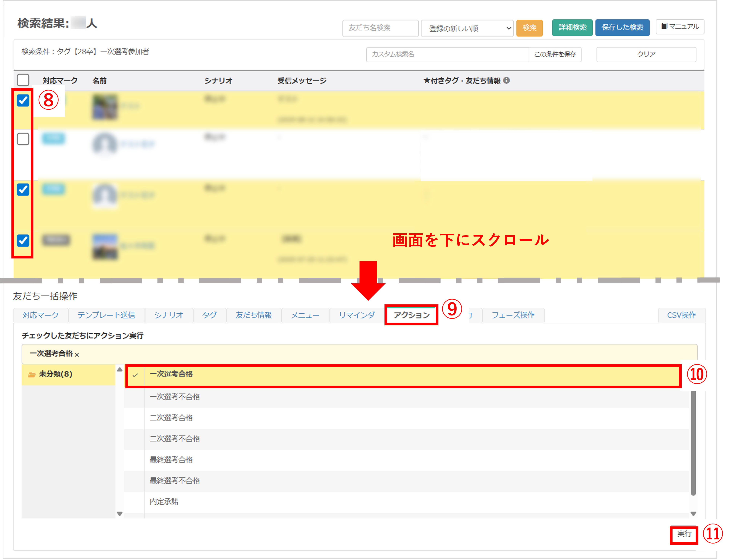
Task: Click the action list vertical scrollbar thumb
Action: coord(693,443)
